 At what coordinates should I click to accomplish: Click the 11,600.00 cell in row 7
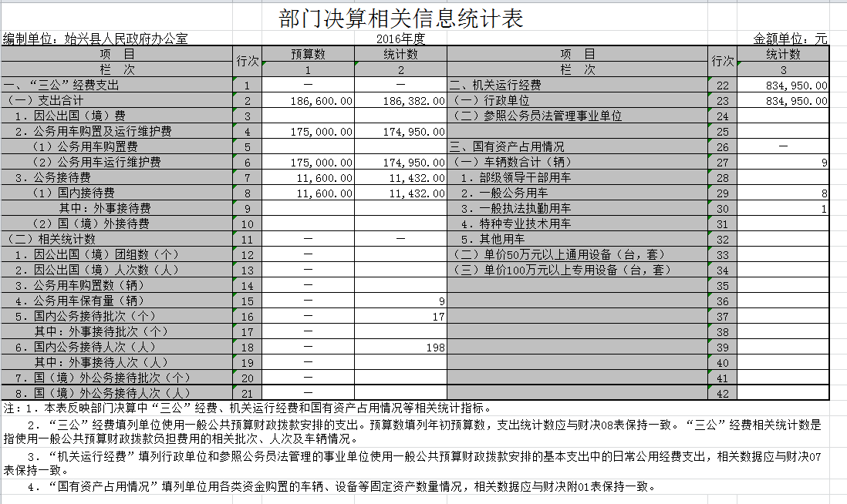[308, 177]
